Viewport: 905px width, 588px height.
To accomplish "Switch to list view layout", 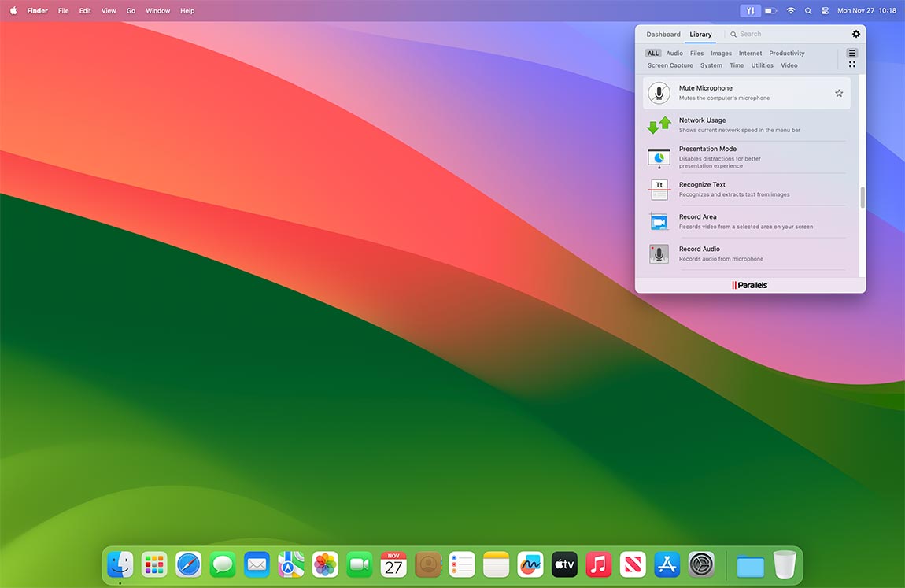I will (851, 54).
